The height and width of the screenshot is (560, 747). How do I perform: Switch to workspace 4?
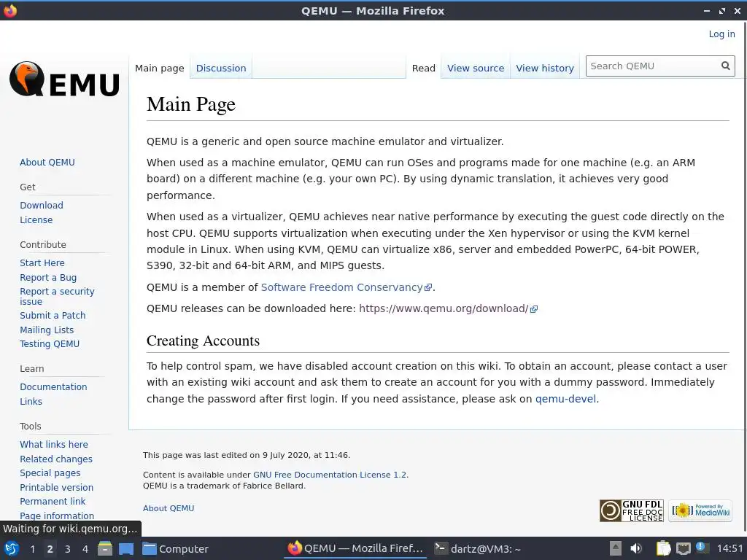pyautogui.click(x=85, y=549)
